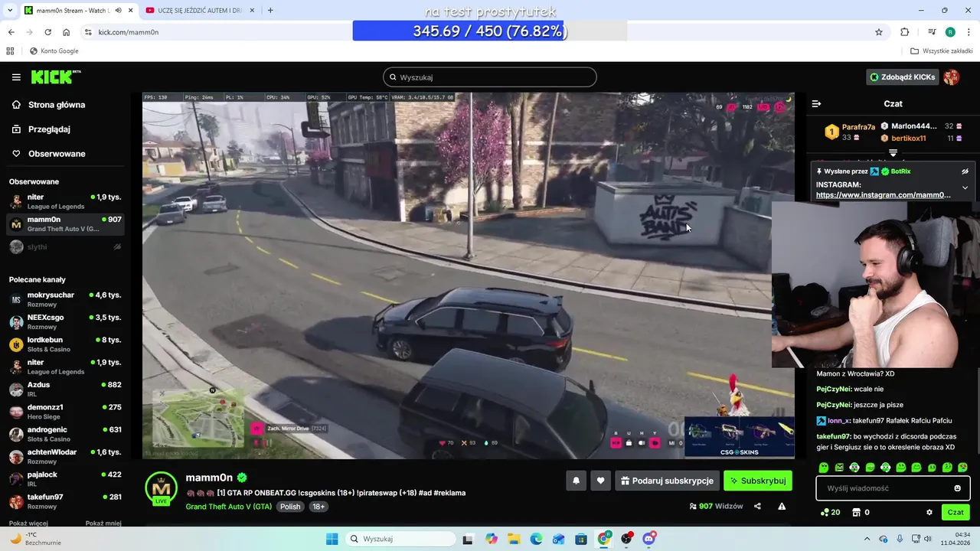
Task: Click the heart follow button
Action: point(600,481)
